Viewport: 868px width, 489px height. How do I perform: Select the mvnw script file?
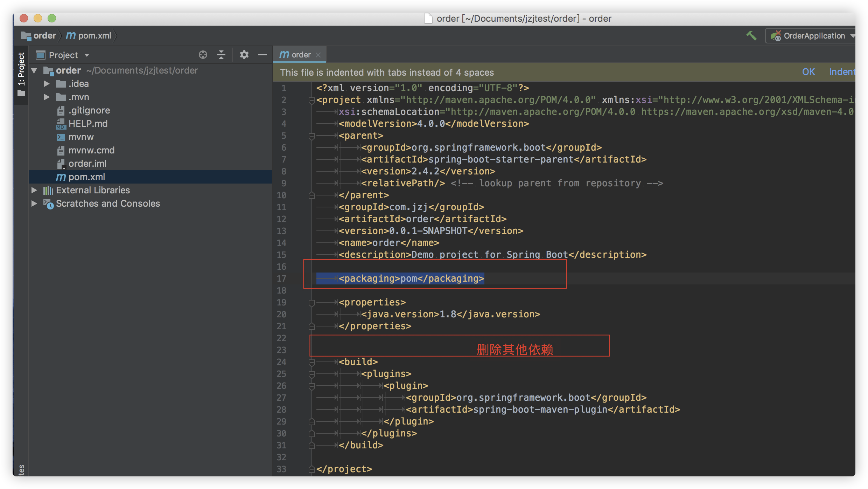click(x=81, y=137)
